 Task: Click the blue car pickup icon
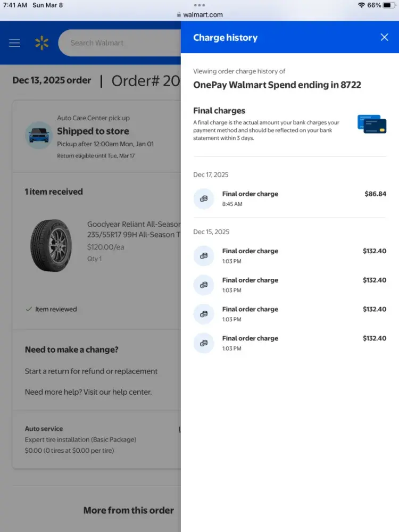(39, 136)
